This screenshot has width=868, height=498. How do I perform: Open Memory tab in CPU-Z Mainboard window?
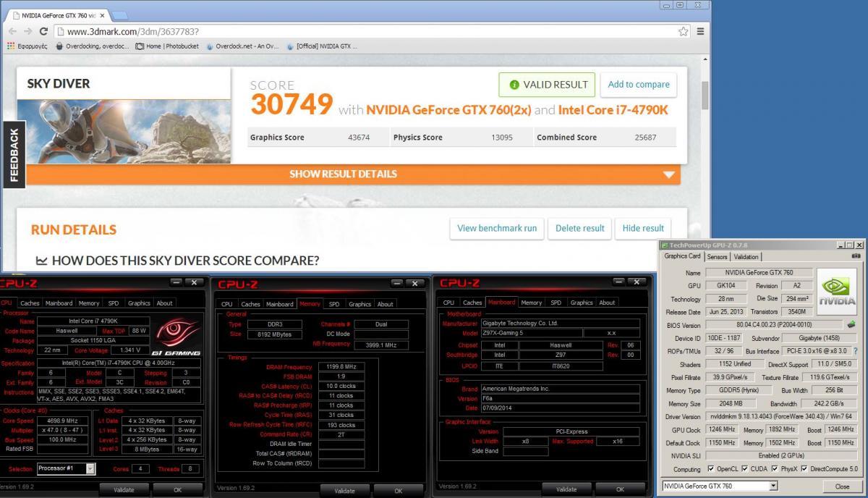click(x=531, y=303)
